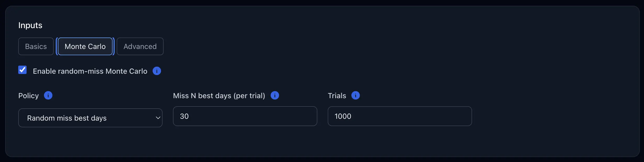644x162 pixels.
Task: Open the Advanced tab
Action: coord(140,46)
